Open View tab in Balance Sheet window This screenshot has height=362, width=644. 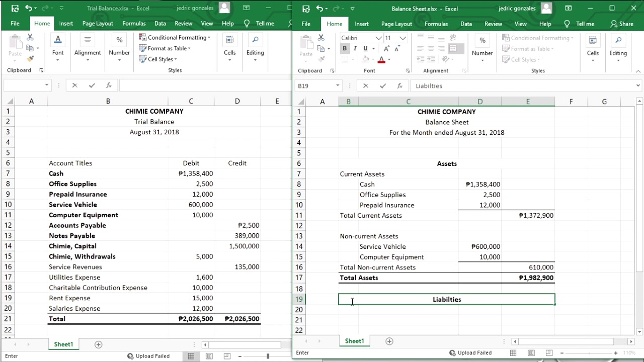pos(521,24)
